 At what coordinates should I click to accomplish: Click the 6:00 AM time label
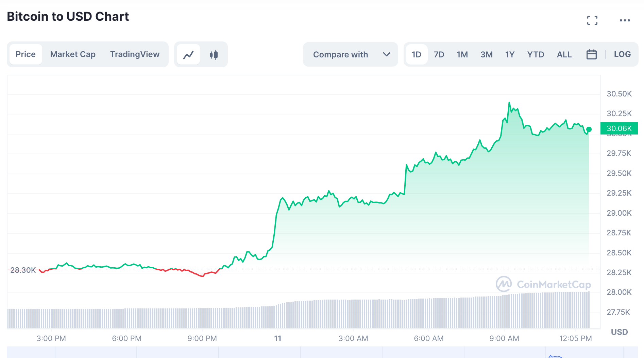pos(428,338)
